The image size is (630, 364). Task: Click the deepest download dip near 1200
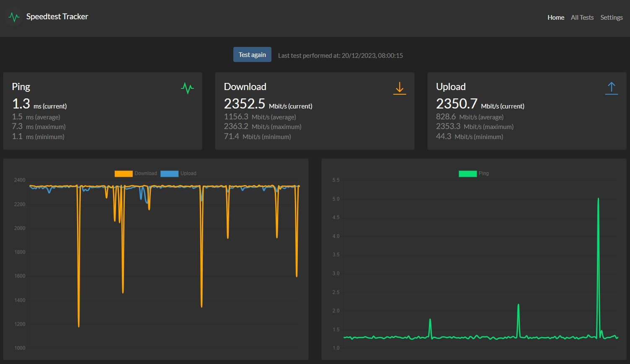79,325
